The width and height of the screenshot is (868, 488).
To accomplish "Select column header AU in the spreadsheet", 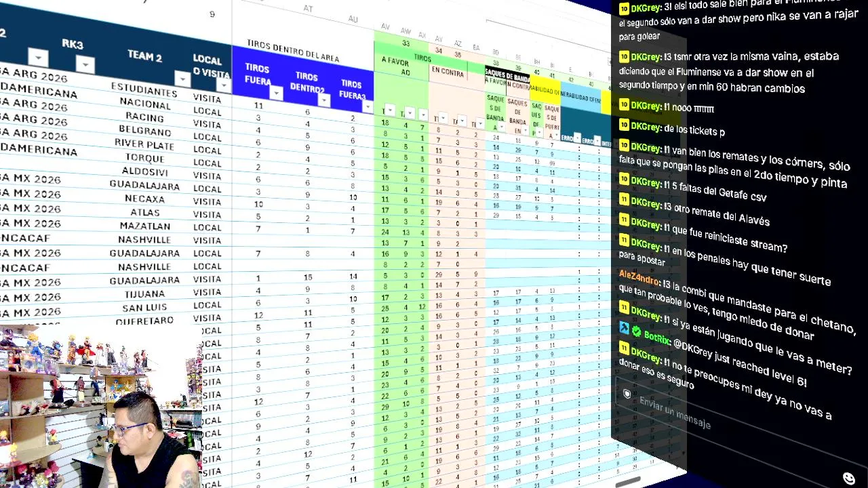I will point(353,19).
